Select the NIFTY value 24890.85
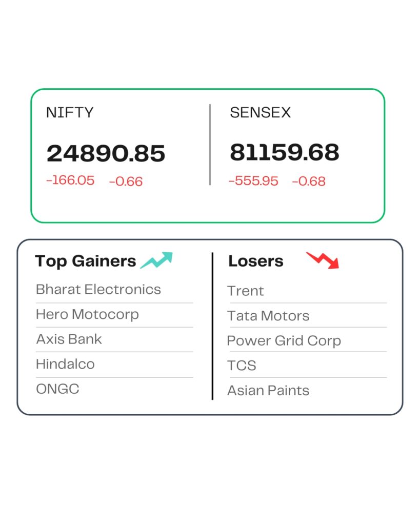The height and width of the screenshot is (525, 420). 106,153
